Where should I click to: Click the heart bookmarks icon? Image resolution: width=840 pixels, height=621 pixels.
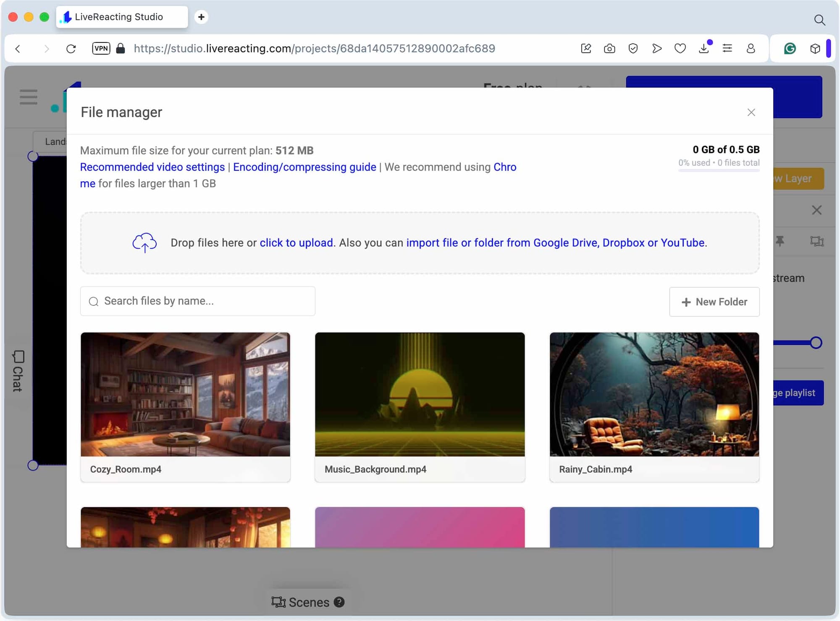click(680, 49)
